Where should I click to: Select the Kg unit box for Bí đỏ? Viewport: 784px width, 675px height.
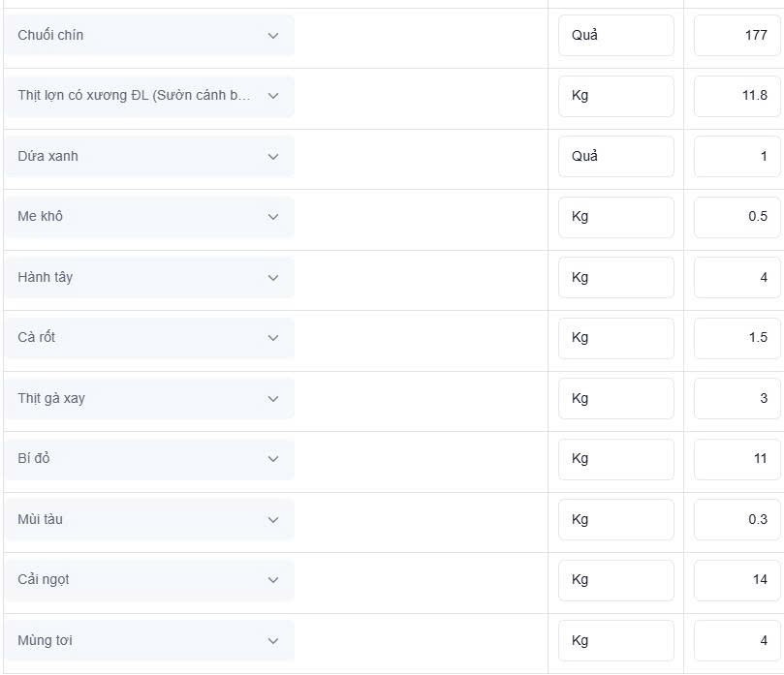616,459
